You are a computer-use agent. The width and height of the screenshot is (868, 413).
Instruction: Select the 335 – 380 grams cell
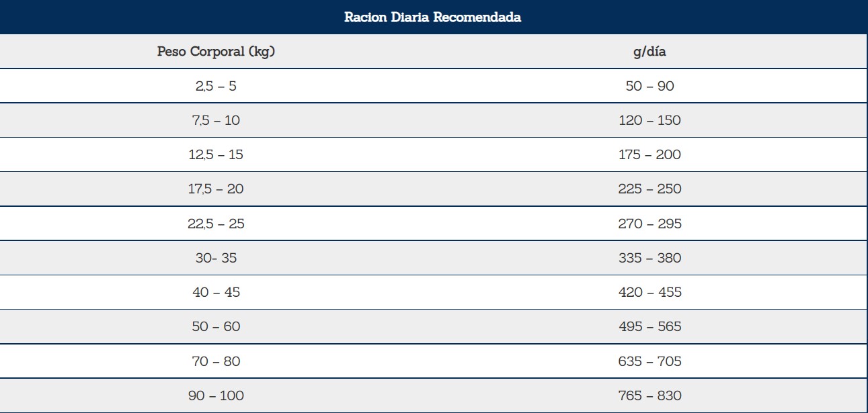pos(650,258)
